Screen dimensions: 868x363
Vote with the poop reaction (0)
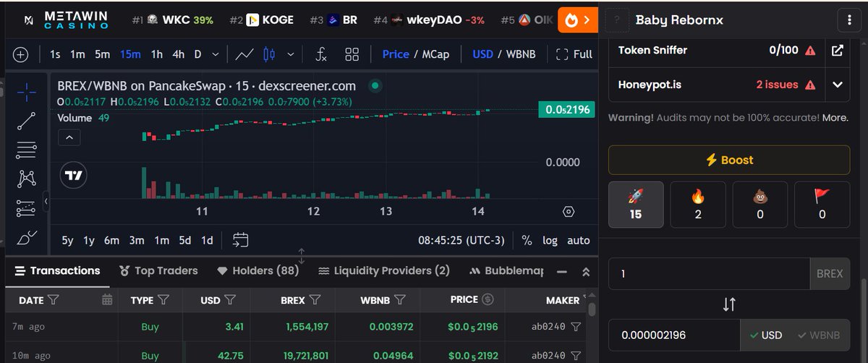click(760, 205)
